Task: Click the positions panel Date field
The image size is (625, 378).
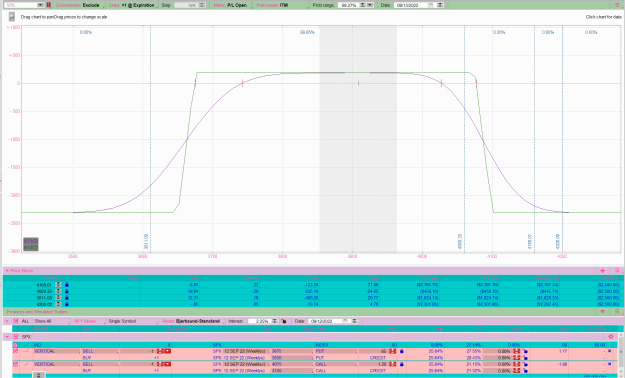Action: tap(325, 321)
